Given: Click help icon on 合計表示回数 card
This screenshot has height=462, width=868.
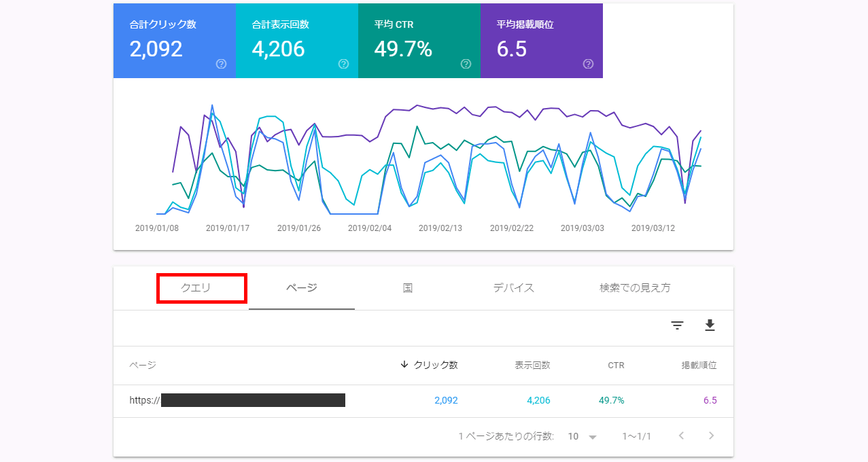Looking at the screenshot, I should click(343, 64).
